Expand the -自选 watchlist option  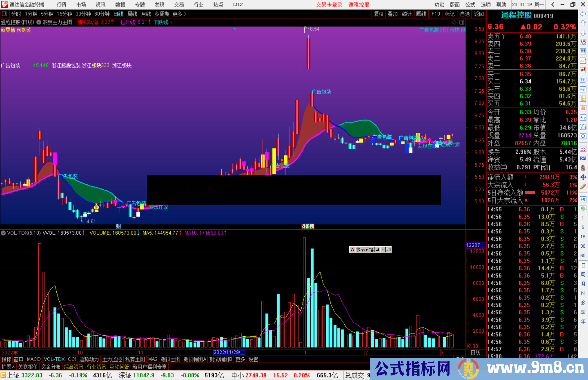pos(464,14)
